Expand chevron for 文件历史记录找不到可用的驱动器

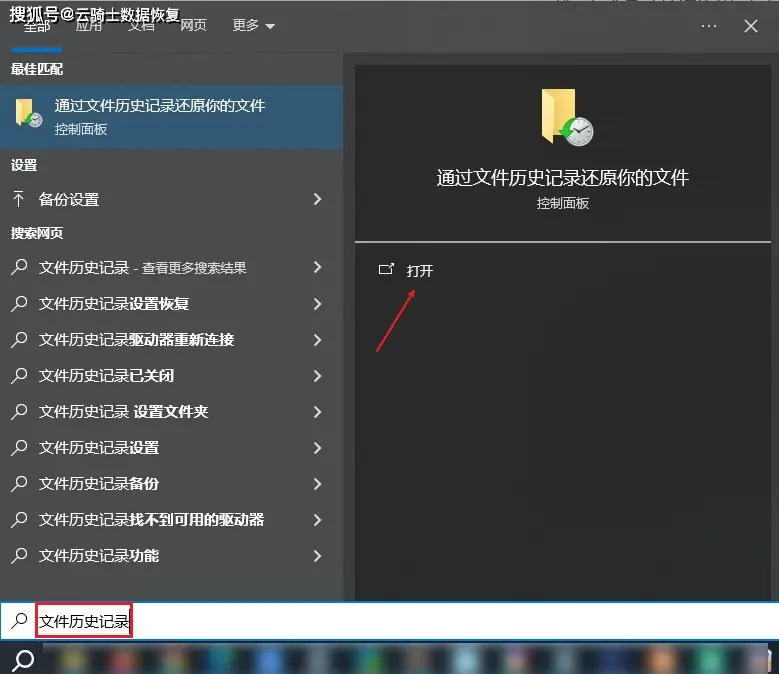pyautogui.click(x=318, y=520)
